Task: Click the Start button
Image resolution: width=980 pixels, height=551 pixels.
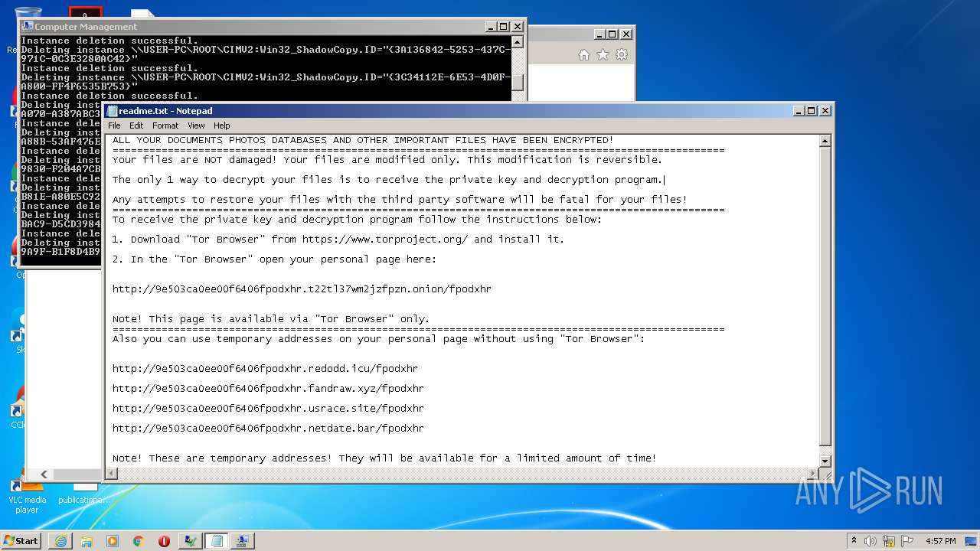Action: coord(21,540)
